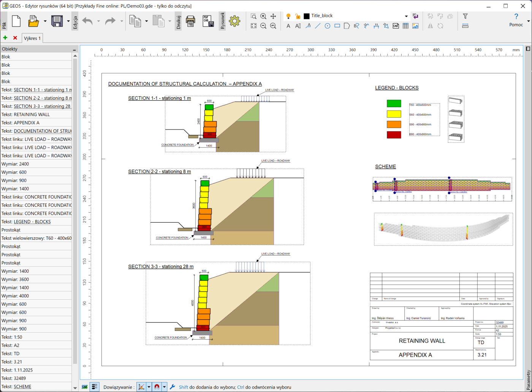Click the print (Drukuj) printer icon
The image size is (532, 392).
191,21
